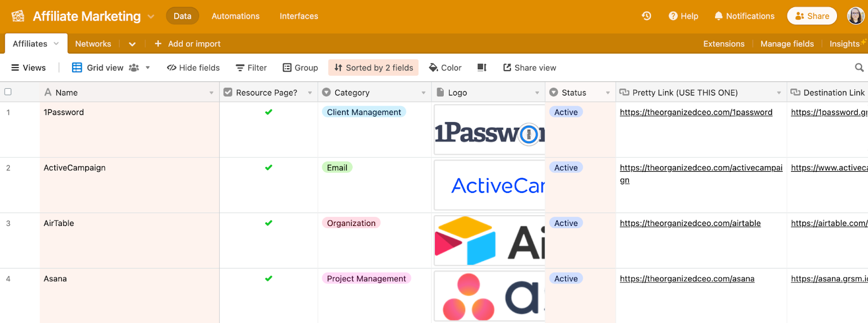Viewport: 868px width, 323px height.
Task: Click the Share button
Action: 812,16
